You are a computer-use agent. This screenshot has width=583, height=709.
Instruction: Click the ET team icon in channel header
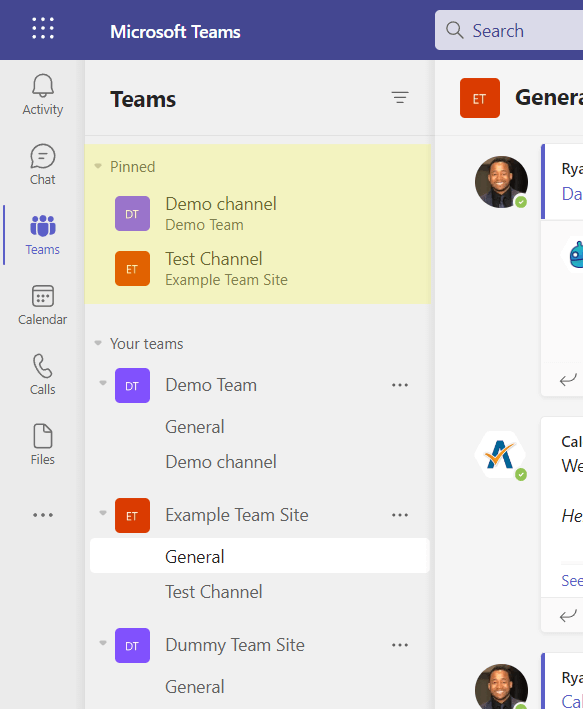(x=480, y=98)
